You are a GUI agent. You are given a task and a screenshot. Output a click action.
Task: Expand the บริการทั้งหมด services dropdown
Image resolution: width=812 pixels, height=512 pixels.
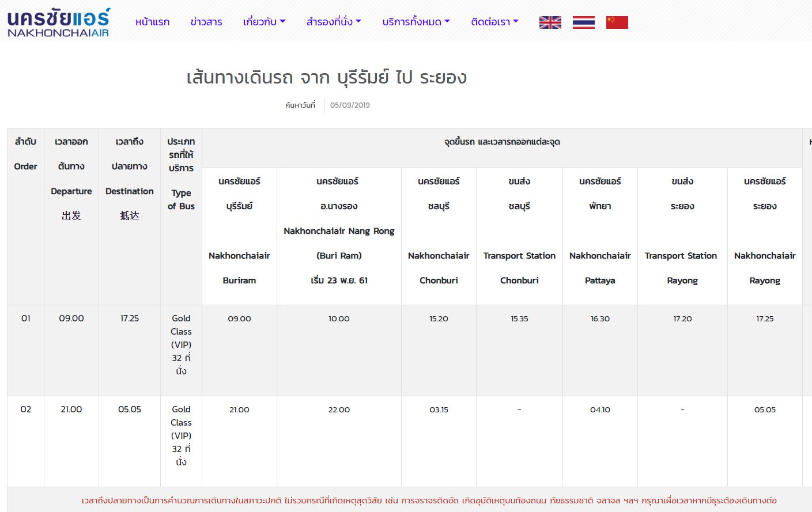point(416,22)
